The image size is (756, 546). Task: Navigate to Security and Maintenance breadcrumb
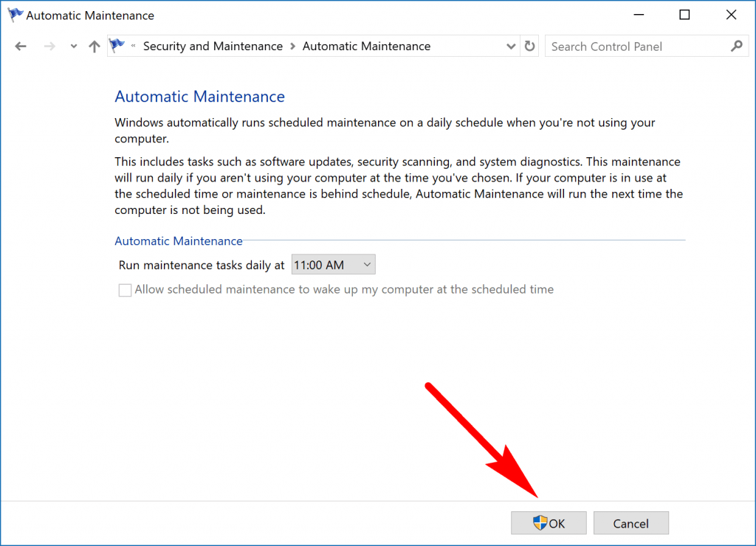(213, 46)
